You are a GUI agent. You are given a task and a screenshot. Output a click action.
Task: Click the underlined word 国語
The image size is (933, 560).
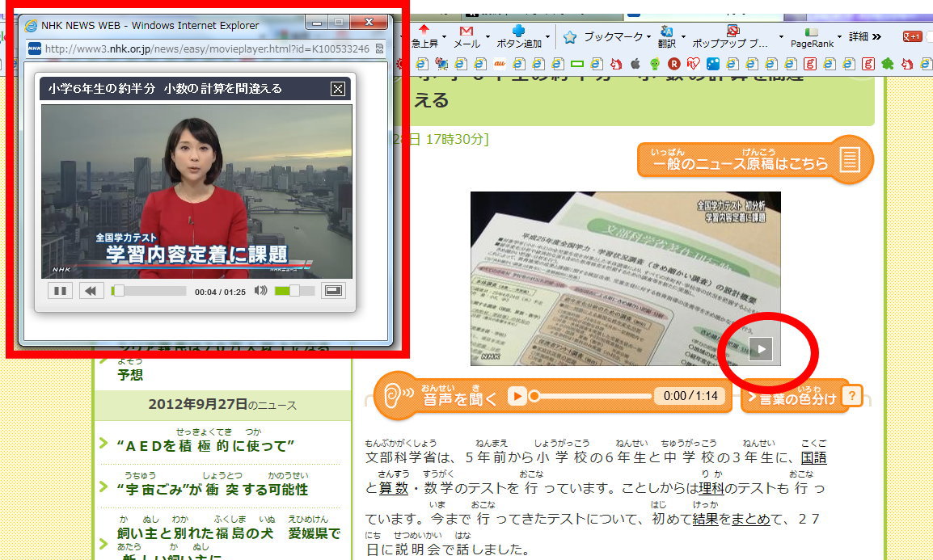point(813,457)
